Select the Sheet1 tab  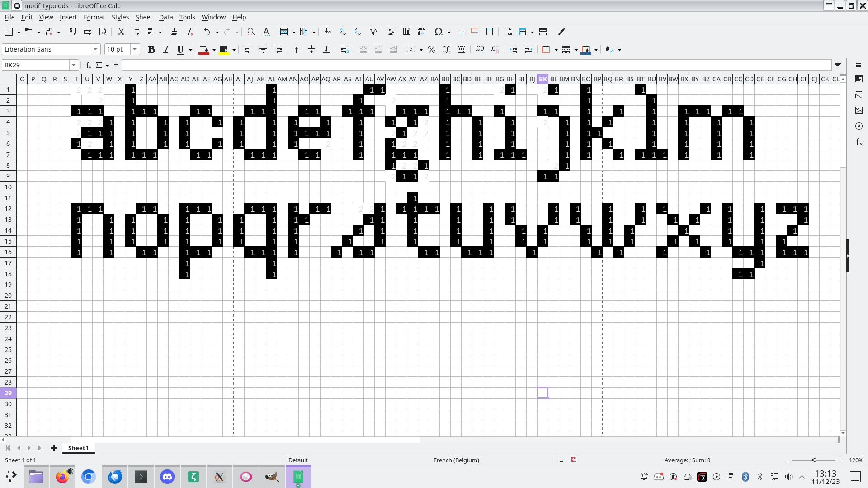tap(78, 448)
